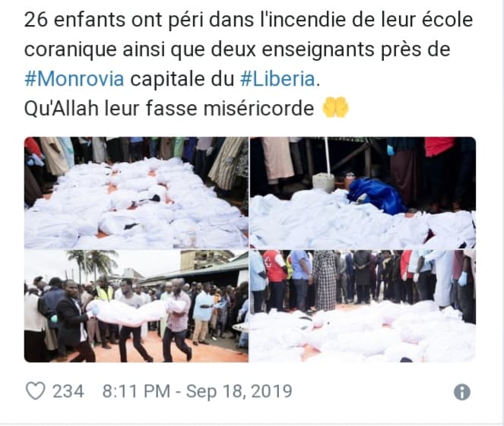Open the tweet info icon

pyautogui.click(x=462, y=392)
